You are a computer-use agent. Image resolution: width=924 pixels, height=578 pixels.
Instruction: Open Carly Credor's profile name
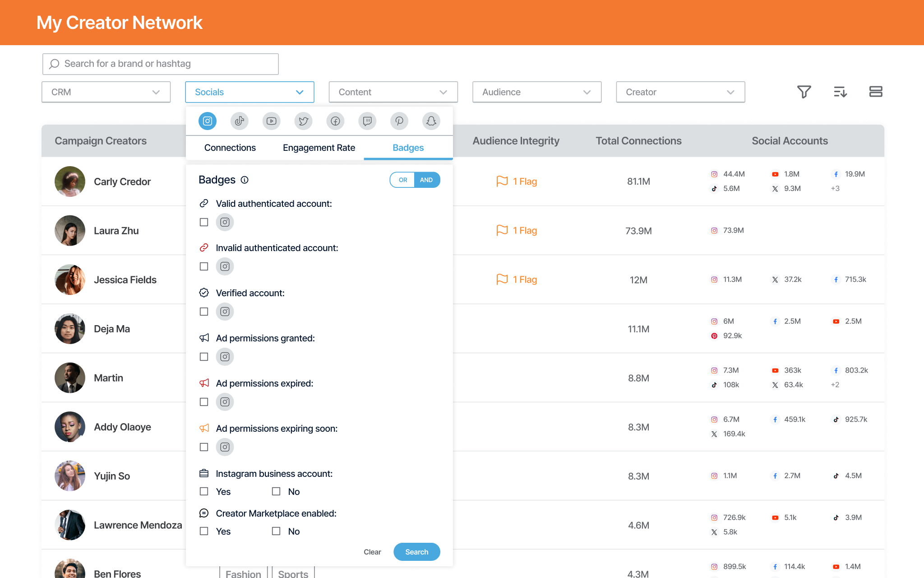[122, 182]
